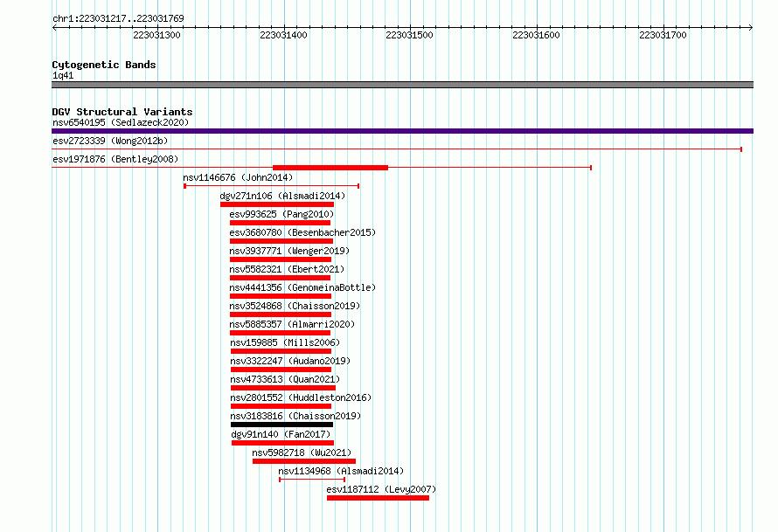Click nsv3183816 (Chaisson2019) label

click(x=295, y=416)
